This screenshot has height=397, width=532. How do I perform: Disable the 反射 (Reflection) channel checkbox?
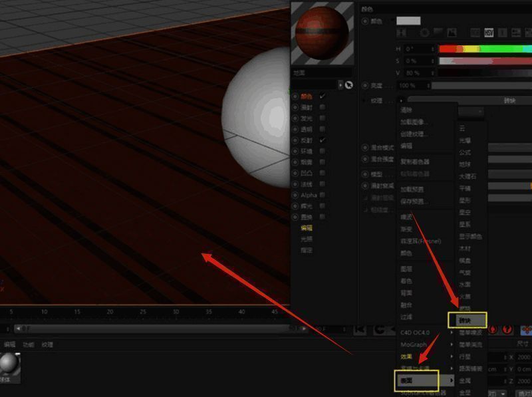pyautogui.click(x=323, y=140)
